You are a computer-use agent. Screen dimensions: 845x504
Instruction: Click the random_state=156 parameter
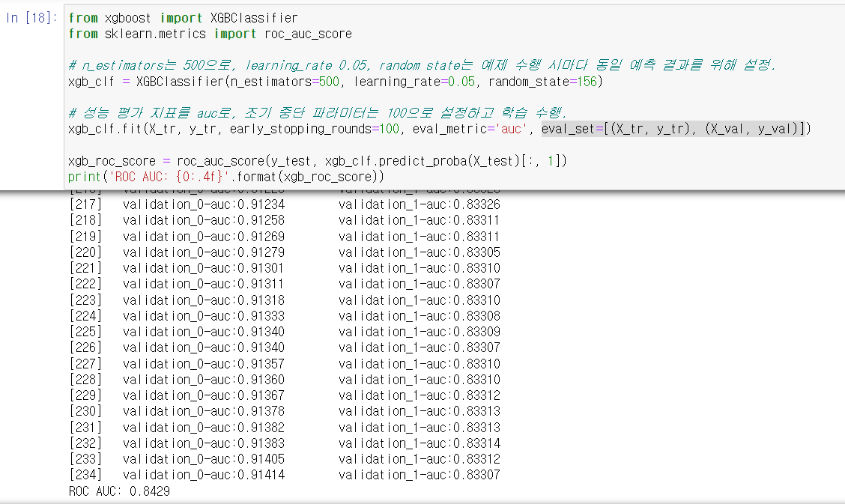[543, 82]
